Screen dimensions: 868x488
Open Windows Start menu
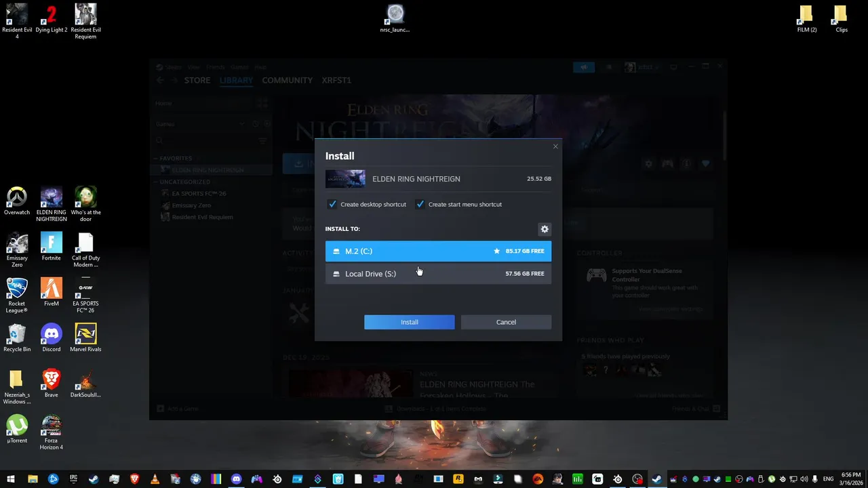(11, 479)
